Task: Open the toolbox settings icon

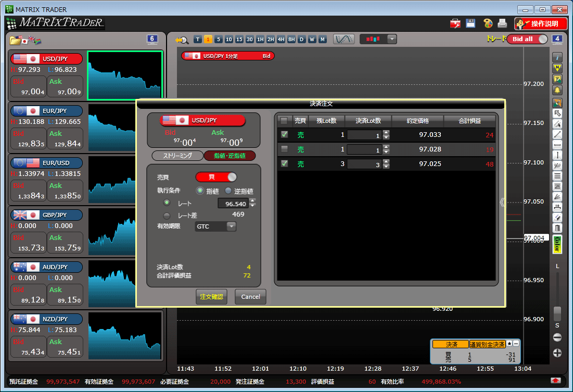Action: pos(455,24)
